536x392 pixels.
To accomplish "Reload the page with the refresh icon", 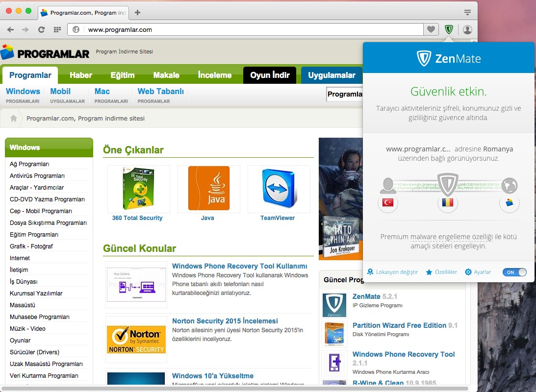I will [41, 30].
